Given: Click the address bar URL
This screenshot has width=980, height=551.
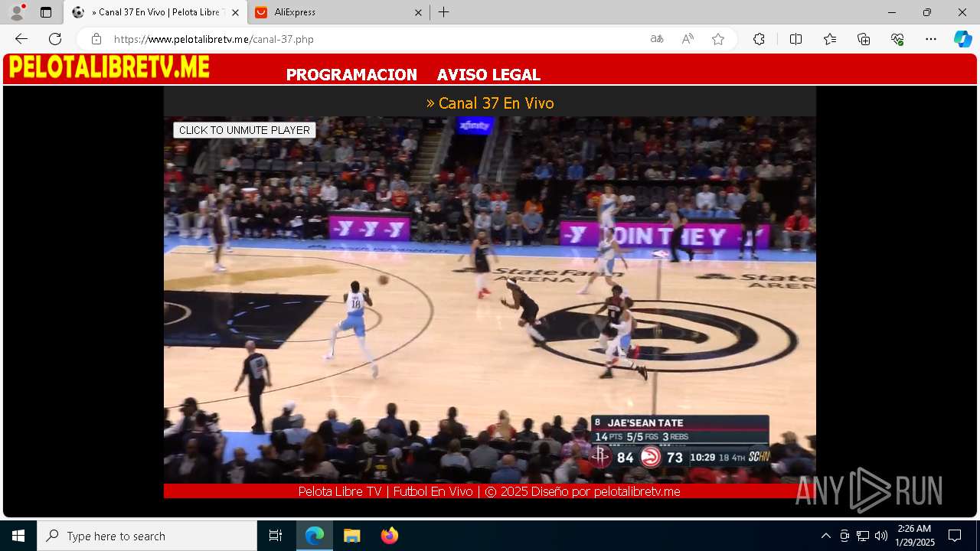Looking at the screenshot, I should tap(214, 39).
